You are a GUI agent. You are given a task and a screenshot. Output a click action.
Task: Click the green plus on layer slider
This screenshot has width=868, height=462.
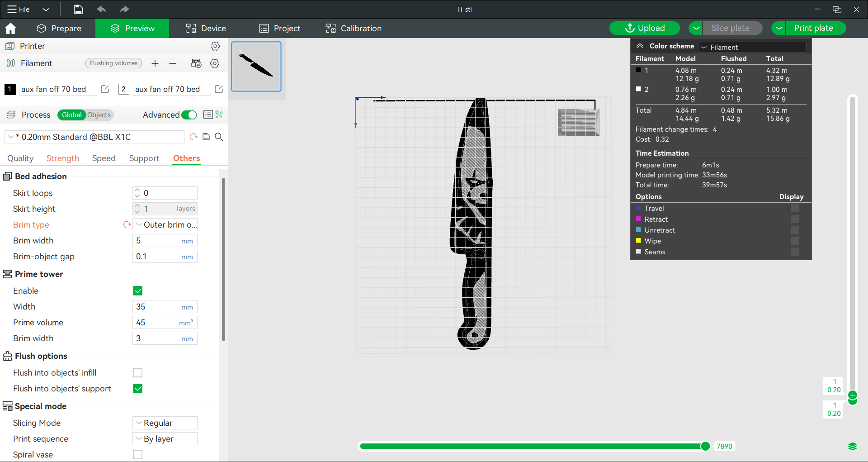coord(853,395)
